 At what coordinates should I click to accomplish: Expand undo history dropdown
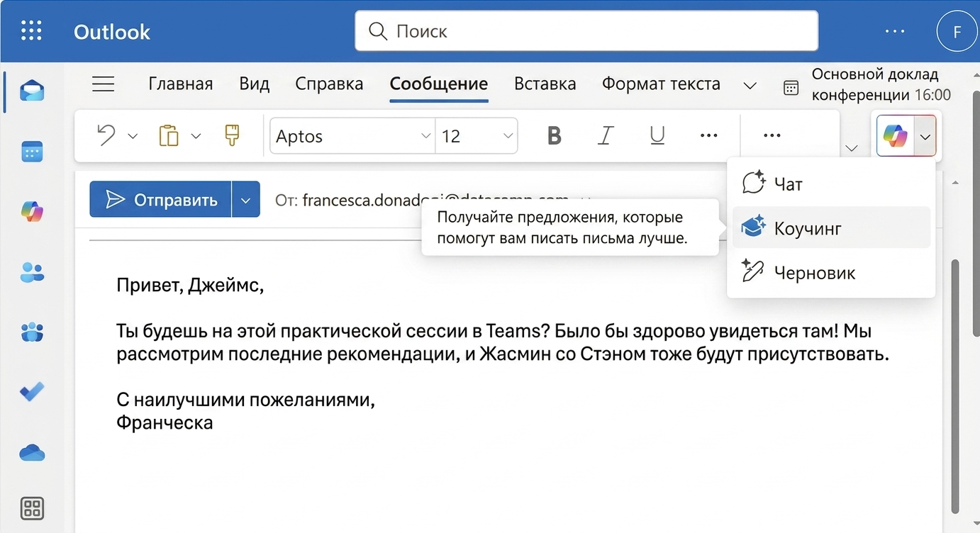coord(133,136)
